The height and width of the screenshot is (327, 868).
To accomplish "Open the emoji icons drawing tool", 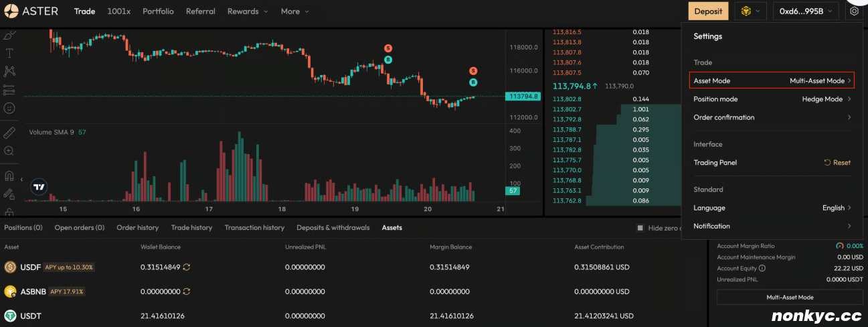I will (9, 107).
